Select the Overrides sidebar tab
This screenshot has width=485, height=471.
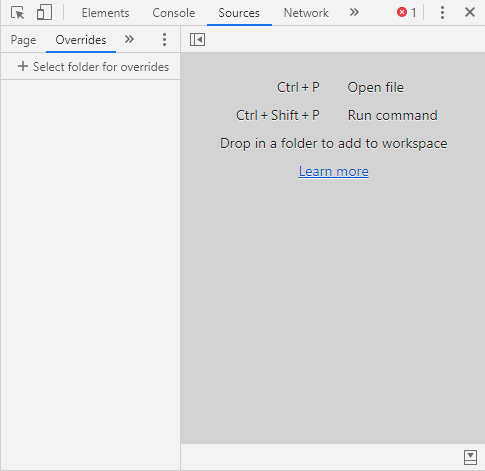[x=81, y=40]
